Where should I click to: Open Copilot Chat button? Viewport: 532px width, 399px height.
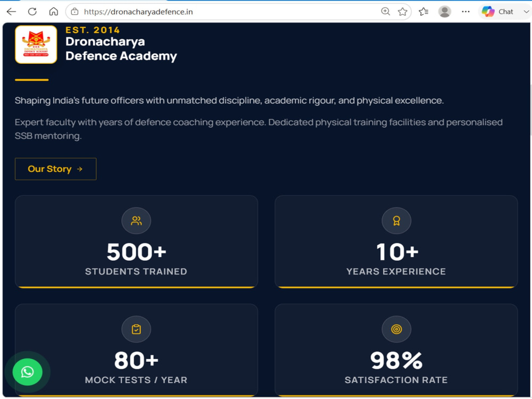[x=498, y=12]
